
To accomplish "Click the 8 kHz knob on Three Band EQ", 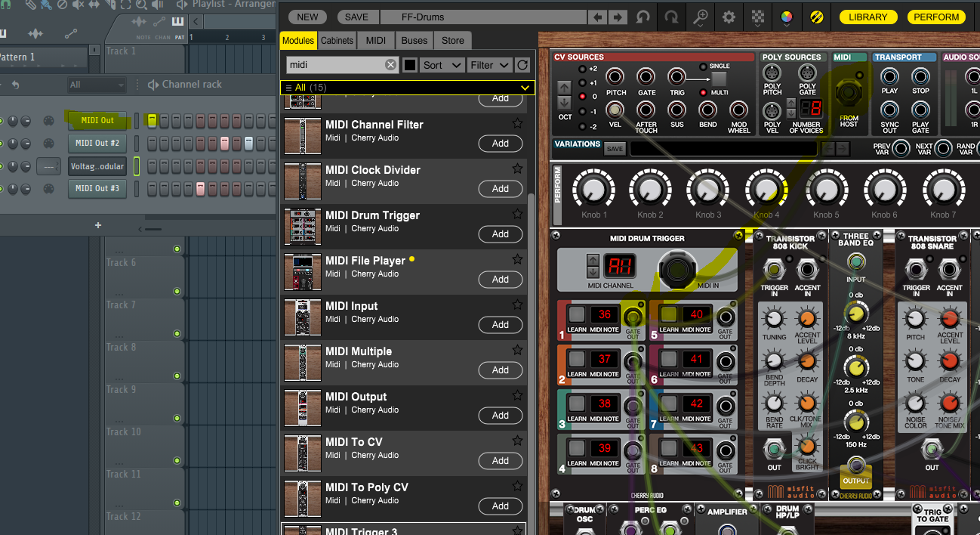I will pos(856,312).
